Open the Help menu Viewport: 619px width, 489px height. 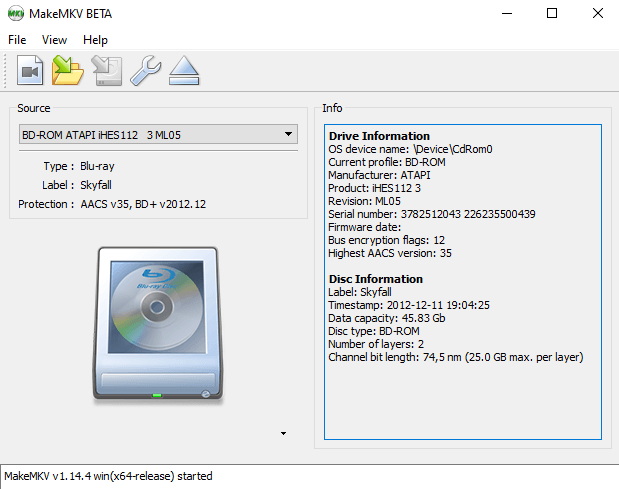pos(95,40)
